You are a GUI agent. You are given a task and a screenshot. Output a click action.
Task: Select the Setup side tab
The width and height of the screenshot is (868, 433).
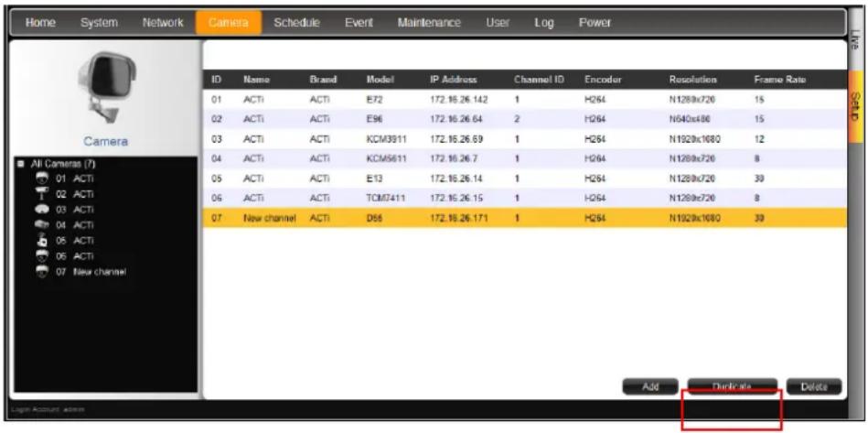[853, 105]
